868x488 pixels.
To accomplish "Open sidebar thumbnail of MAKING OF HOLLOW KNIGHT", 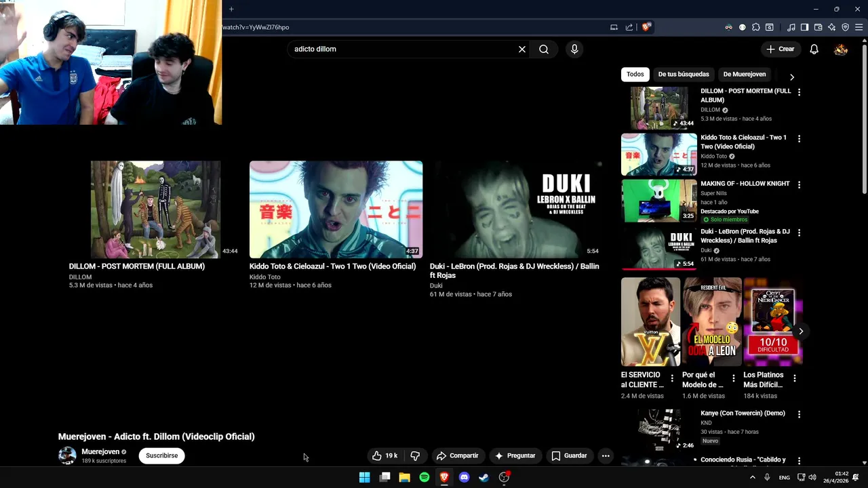I will pos(659,201).
